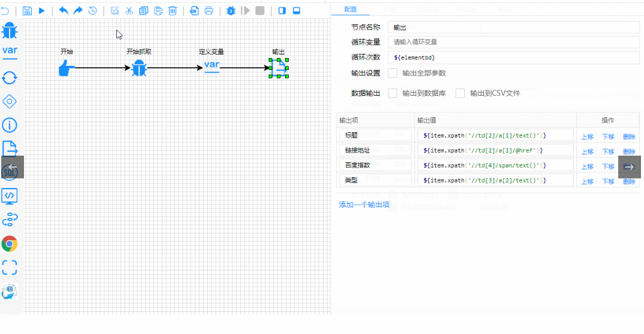This screenshot has width=644, height=334.
Task: Enable the 输出到CSV文件 checkbox
Action: (x=460, y=93)
